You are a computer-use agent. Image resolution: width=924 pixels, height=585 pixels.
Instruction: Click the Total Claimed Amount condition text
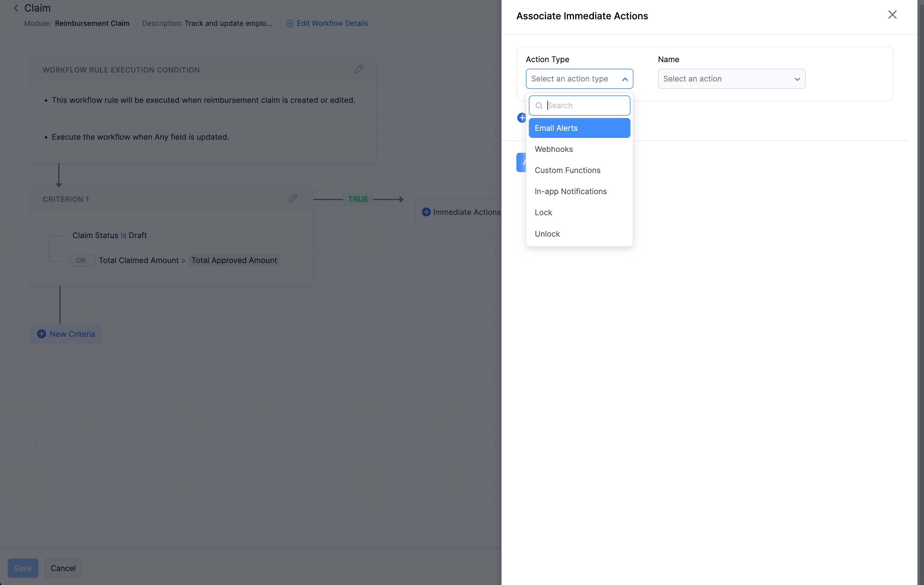(x=138, y=260)
